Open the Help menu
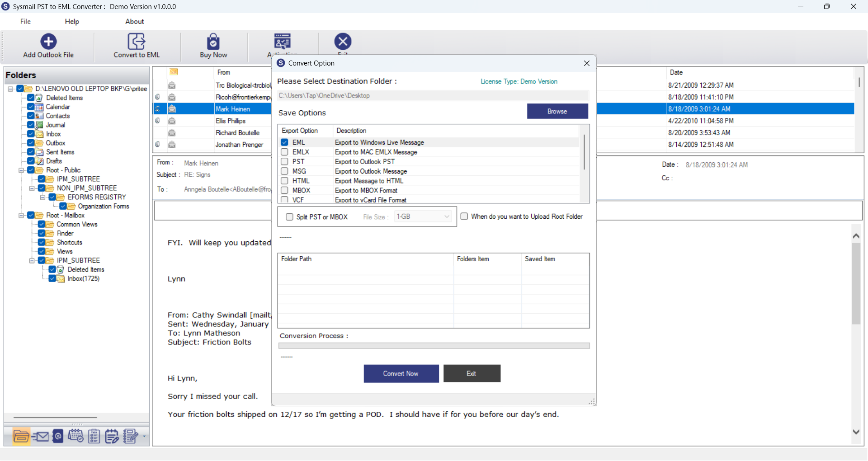 (x=72, y=21)
